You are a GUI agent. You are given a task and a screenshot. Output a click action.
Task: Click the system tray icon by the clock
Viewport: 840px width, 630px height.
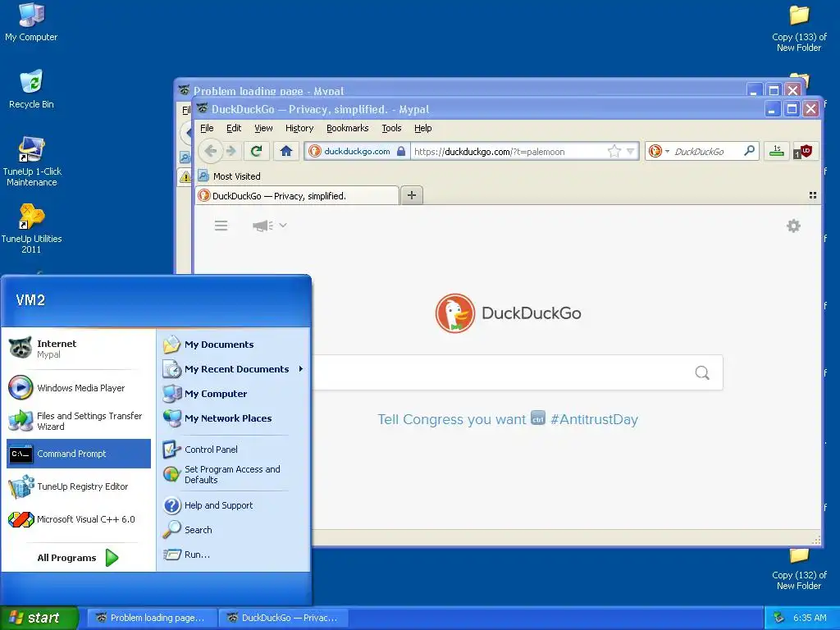point(778,618)
